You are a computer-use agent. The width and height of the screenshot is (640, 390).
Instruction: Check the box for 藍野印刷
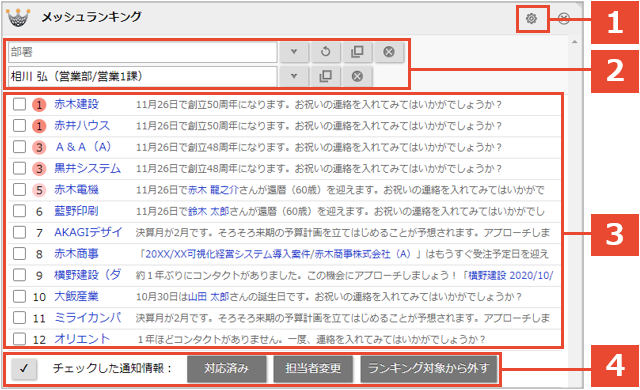pyautogui.click(x=19, y=211)
